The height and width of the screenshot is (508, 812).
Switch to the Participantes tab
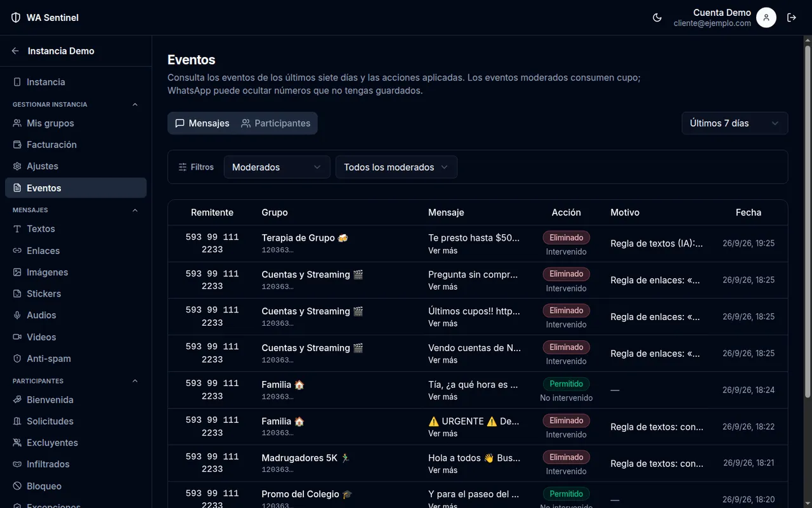tap(276, 123)
